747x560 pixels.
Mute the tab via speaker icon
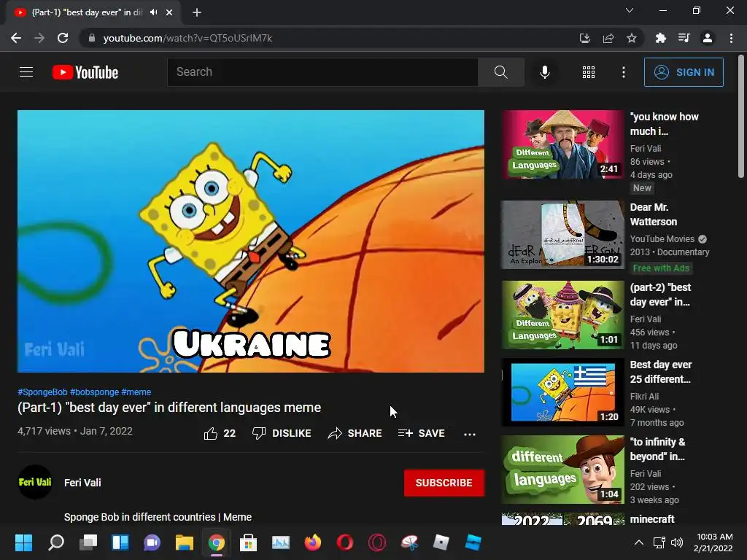click(x=153, y=12)
